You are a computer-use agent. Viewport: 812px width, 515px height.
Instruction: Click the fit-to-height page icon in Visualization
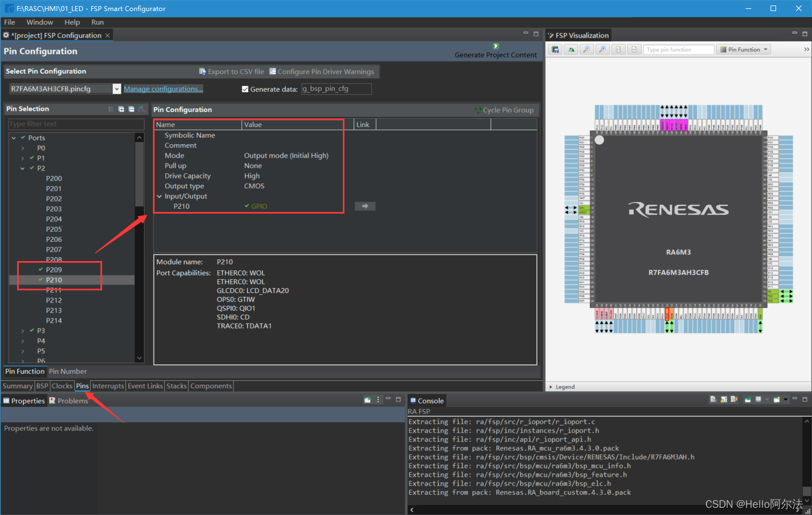pos(618,50)
